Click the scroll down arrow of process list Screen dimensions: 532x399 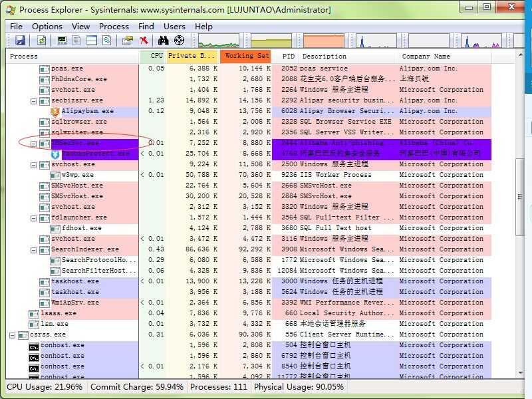tap(520, 373)
